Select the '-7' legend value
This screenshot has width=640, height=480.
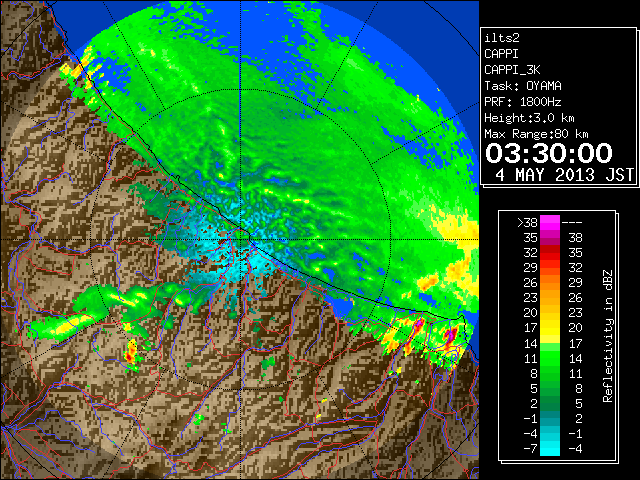(x=530, y=449)
